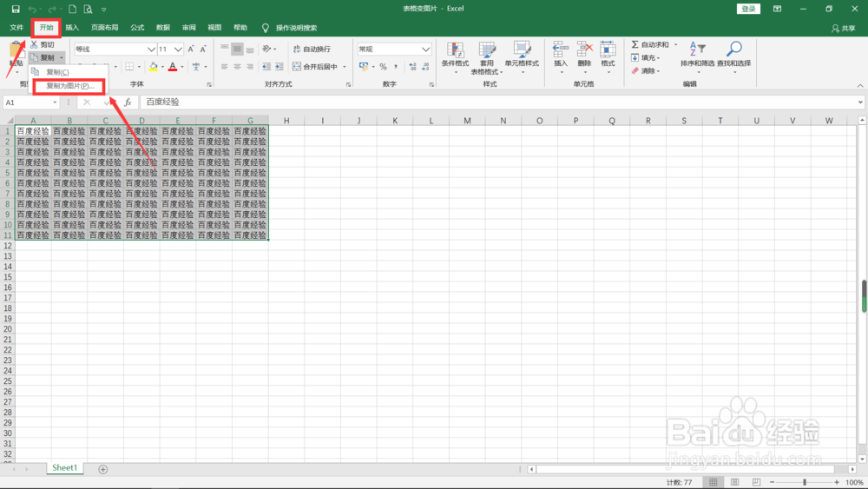Screen dimensions: 868x489
Task: Toggle Bottom Align button
Action: click(x=250, y=49)
